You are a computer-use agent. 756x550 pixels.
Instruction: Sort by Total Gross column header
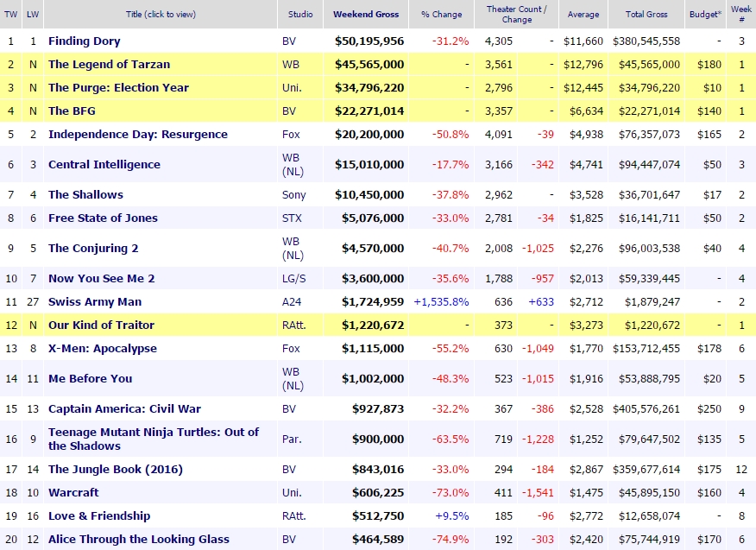[x=646, y=14]
